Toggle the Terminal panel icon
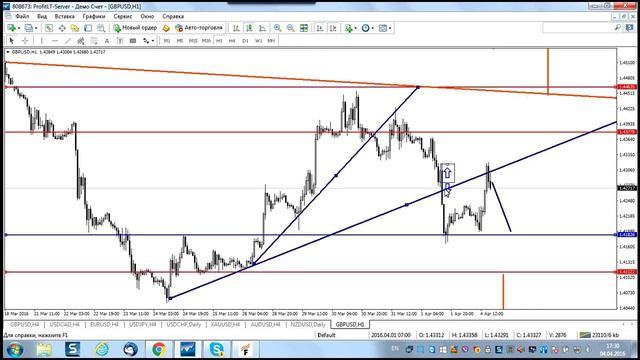The width and height of the screenshot is (640, 360). coord(88,28)
